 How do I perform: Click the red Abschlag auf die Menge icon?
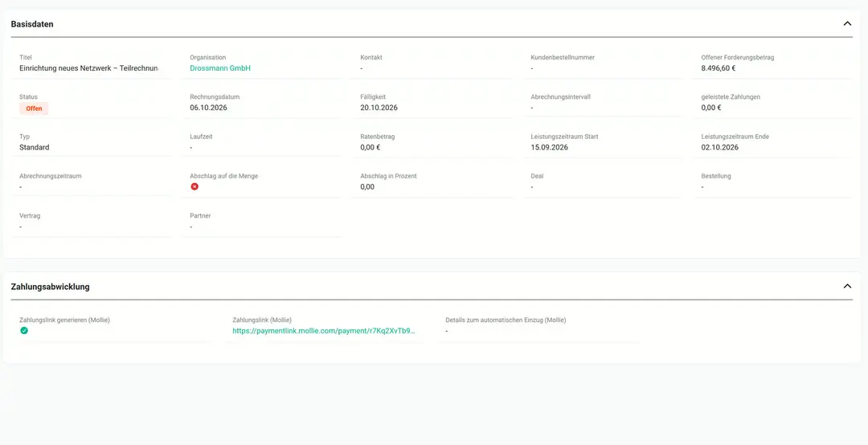194,186
